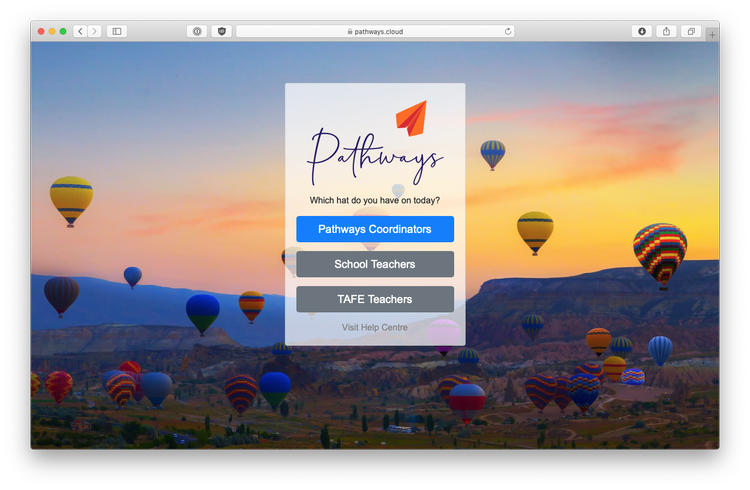The image size is (750, 490).
Task: Reload the pathways.cloud page
Action: (x=508, y=32)
